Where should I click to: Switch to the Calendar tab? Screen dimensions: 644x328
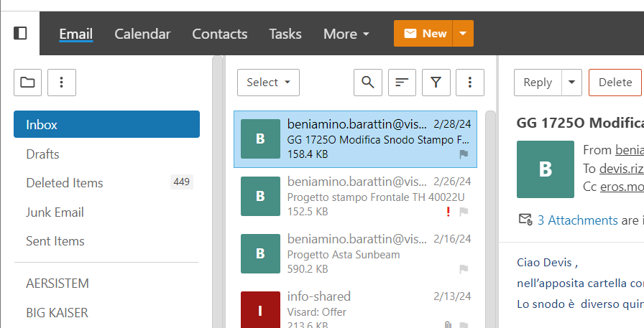pyautogui.click(x=142, y=34)
